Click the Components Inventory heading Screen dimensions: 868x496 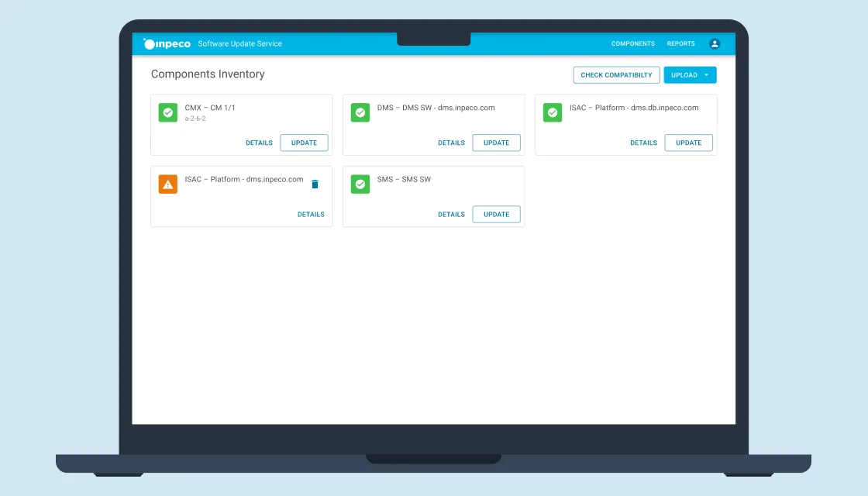click(x=208, y=74)
